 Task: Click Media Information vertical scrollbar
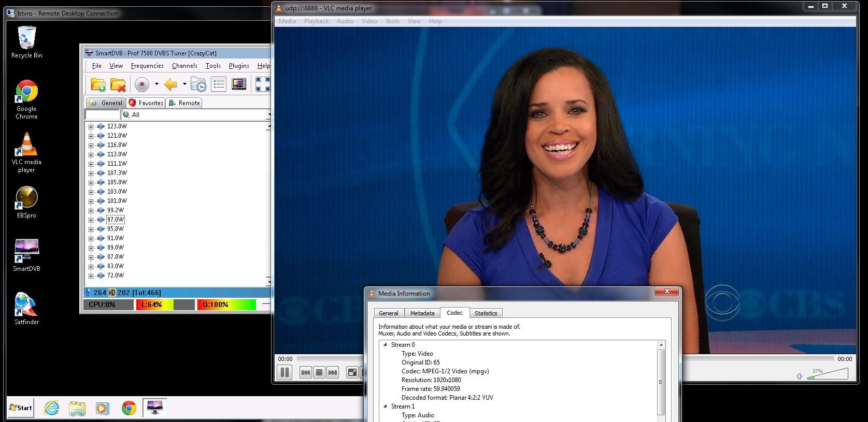tap(661, 382)
